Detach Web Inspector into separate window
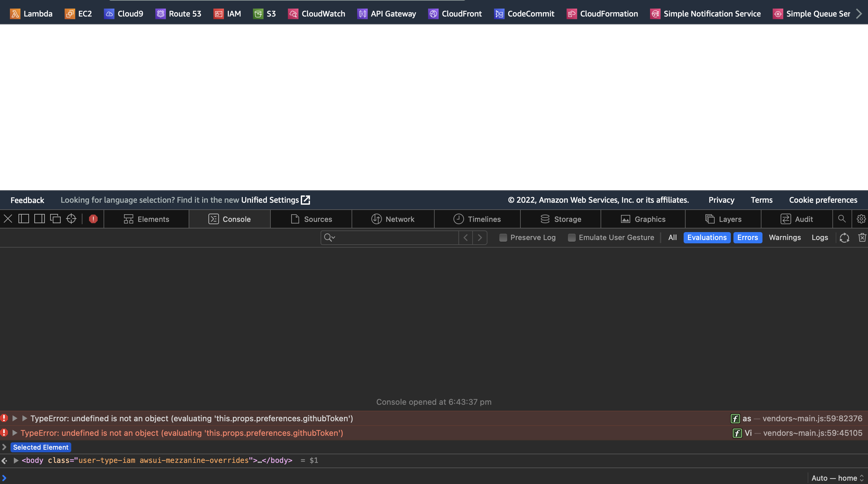Viewport: 868px width, 484px height. [x=55, y=219]
